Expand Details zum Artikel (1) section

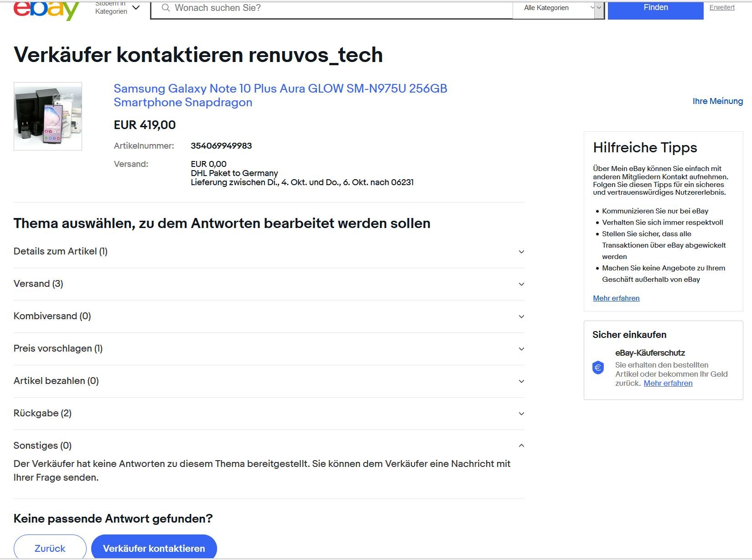[x=269, y=252]
